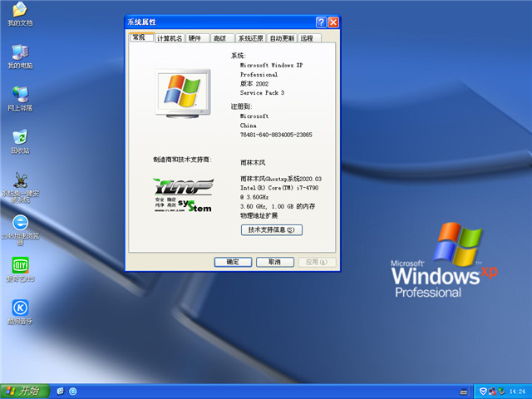Click the YLMF system logo image

[x=183, y=195]
